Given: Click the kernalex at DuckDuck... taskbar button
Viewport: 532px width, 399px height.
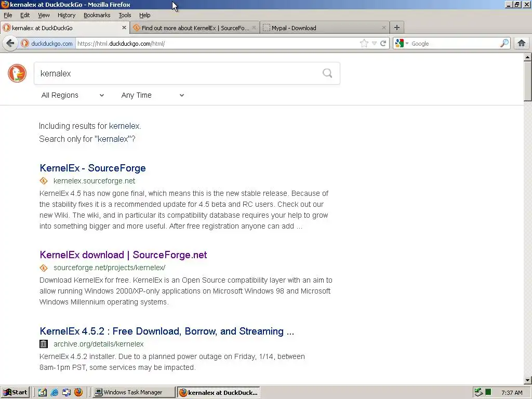Looking at the screenshot, I should pyautogui.click(x=219, y=392).
